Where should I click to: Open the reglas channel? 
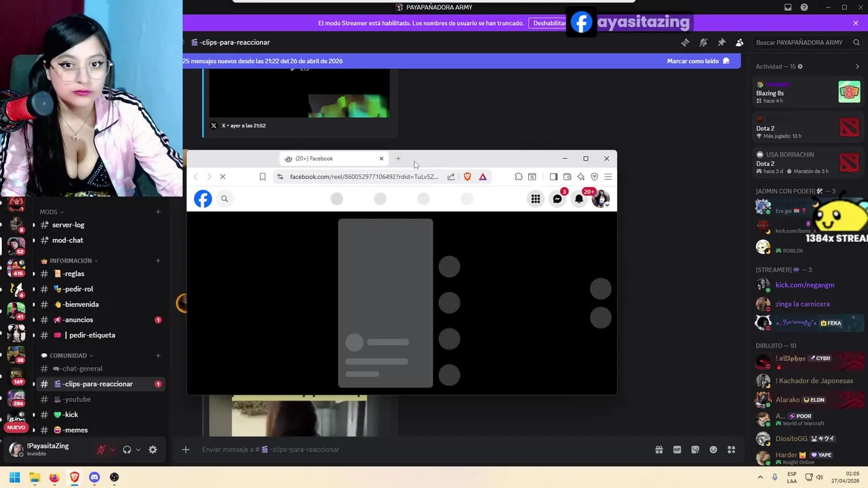100,274
